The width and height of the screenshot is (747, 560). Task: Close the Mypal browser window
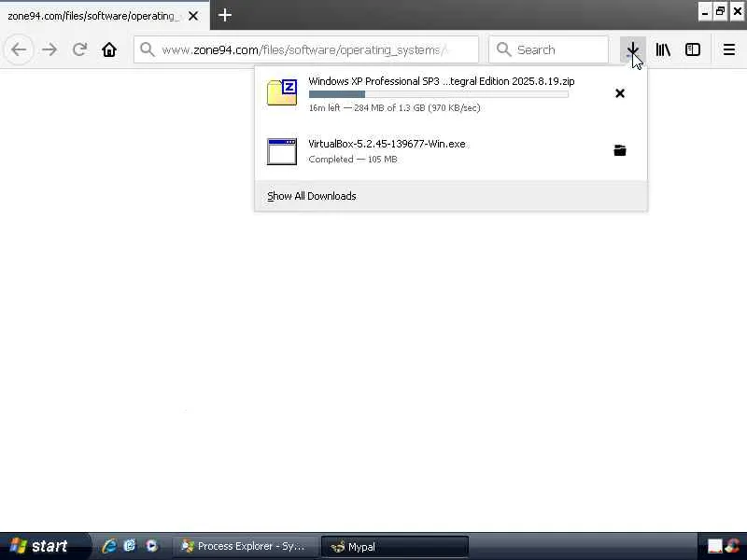737,12
